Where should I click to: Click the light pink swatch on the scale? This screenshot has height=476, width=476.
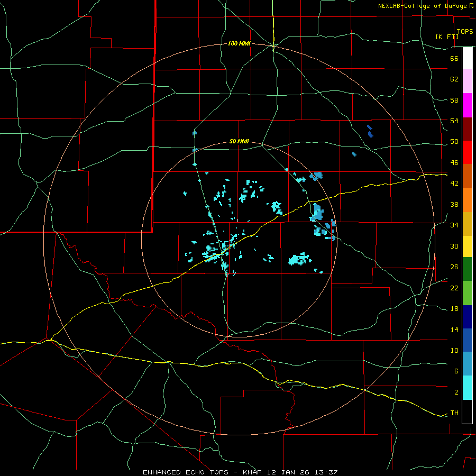(467, 81)
